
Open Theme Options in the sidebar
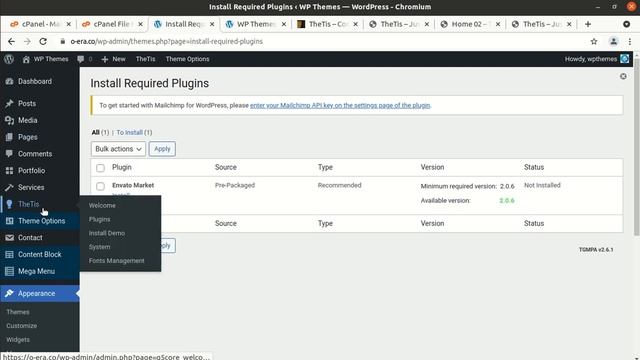(40, 221)
